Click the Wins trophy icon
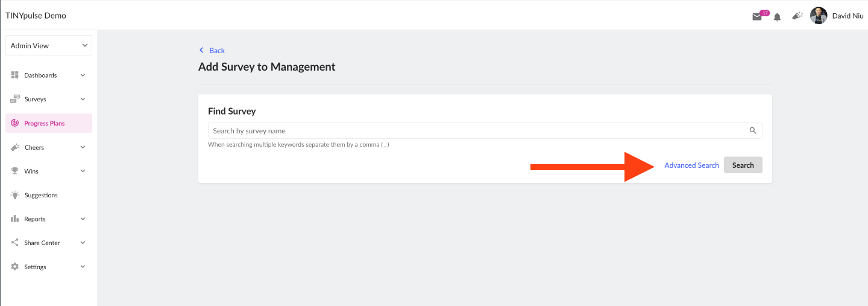The image size is (868, 306). [15, 171]
